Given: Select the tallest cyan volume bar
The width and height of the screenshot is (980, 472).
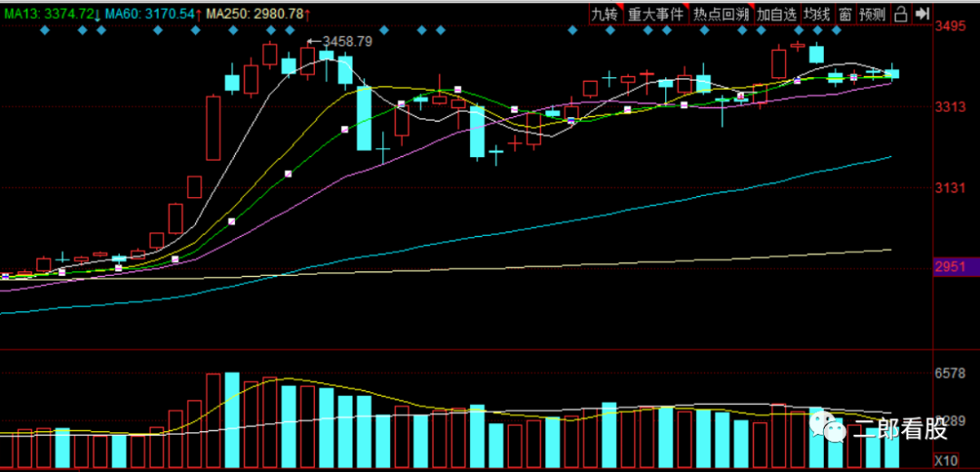Looking at the screenshot, I should click(232, 420).
